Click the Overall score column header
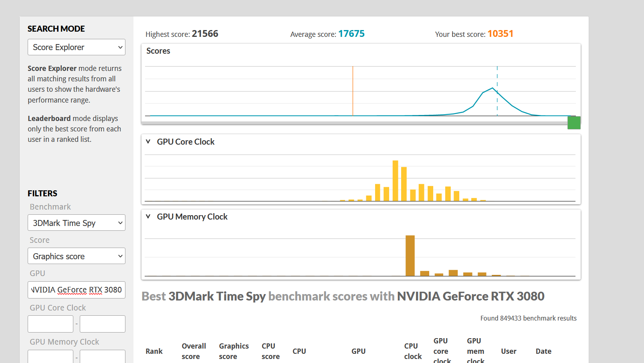 194,351
